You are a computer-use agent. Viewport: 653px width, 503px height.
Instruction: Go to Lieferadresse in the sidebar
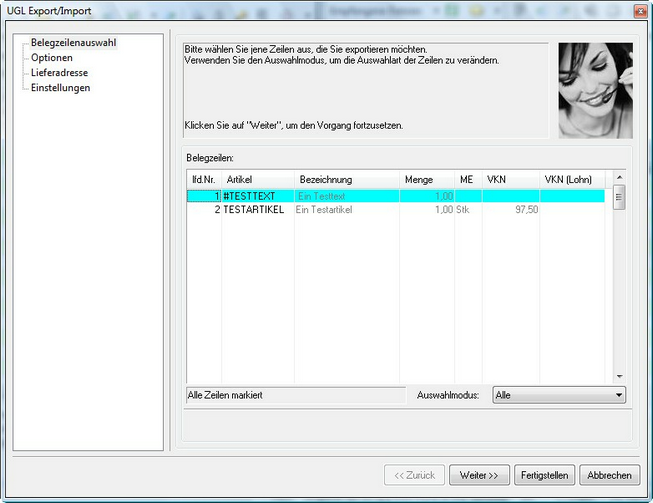(60, 72)
